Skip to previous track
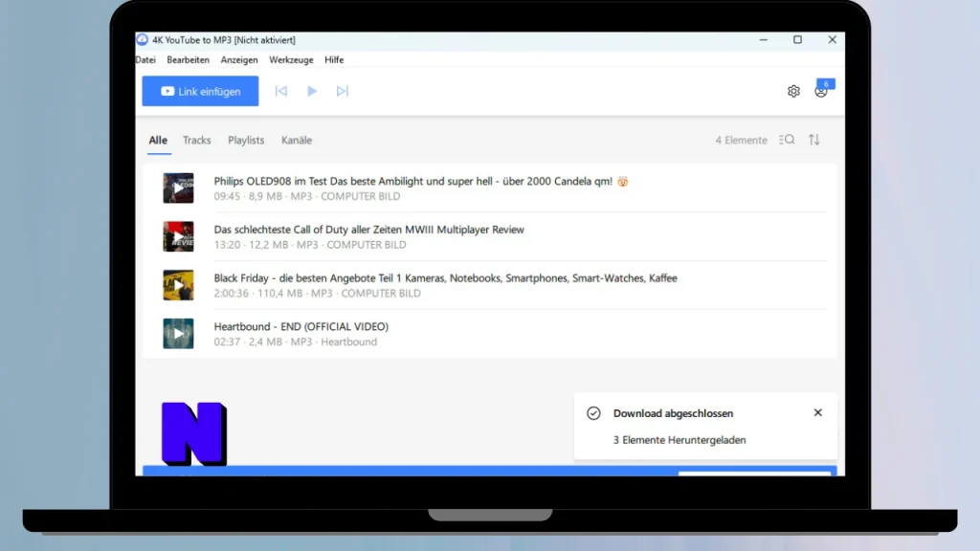 coord(281,91)
